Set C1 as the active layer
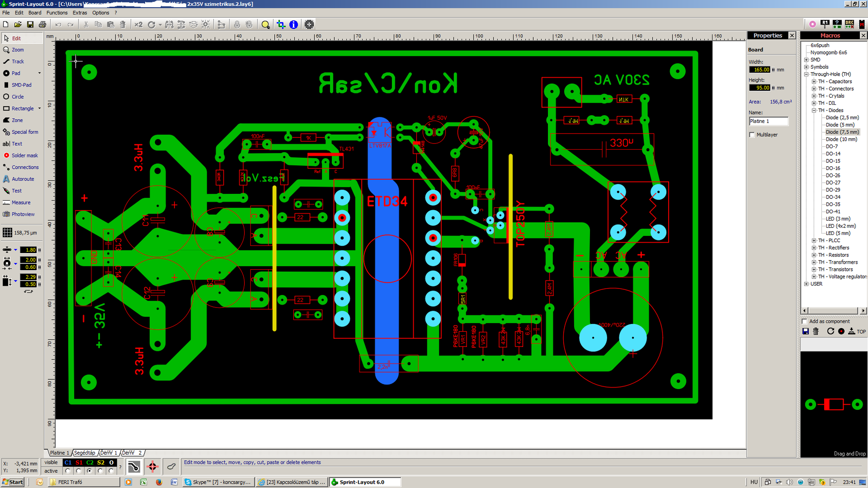Viewport: 868px width, 488px height. 68,471
